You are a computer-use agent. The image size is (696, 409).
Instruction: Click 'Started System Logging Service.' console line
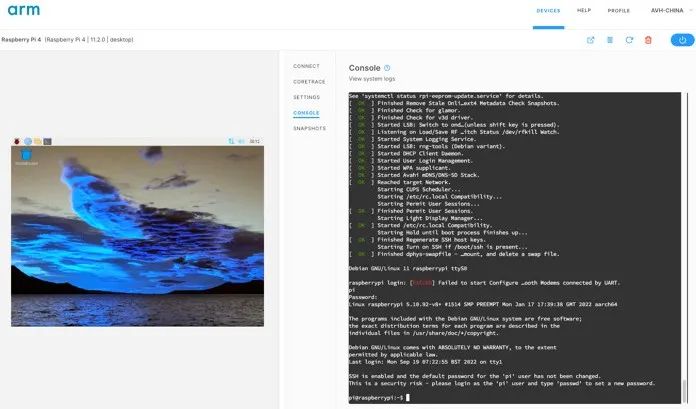pyautogui.click(x=426, y=139)
